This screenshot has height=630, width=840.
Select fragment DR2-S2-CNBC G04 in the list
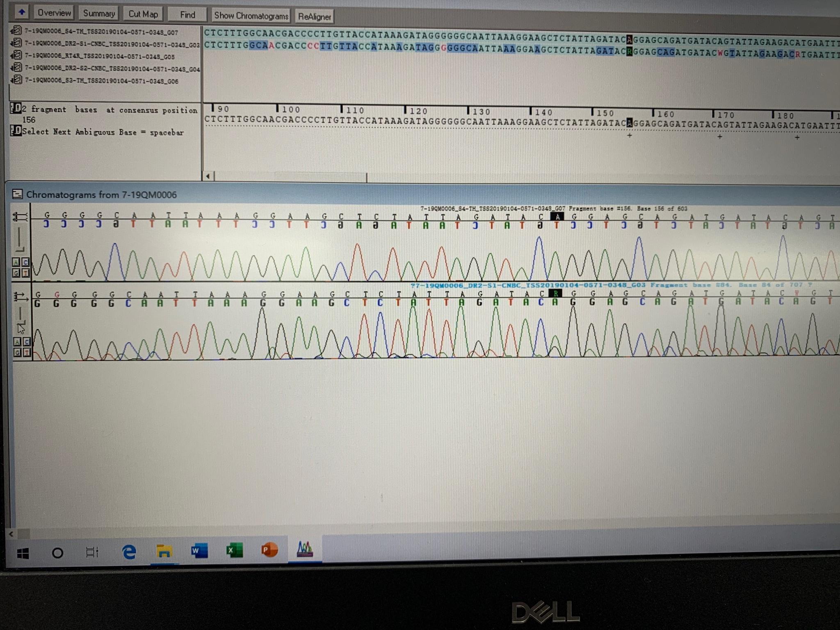tap(112, 69)
